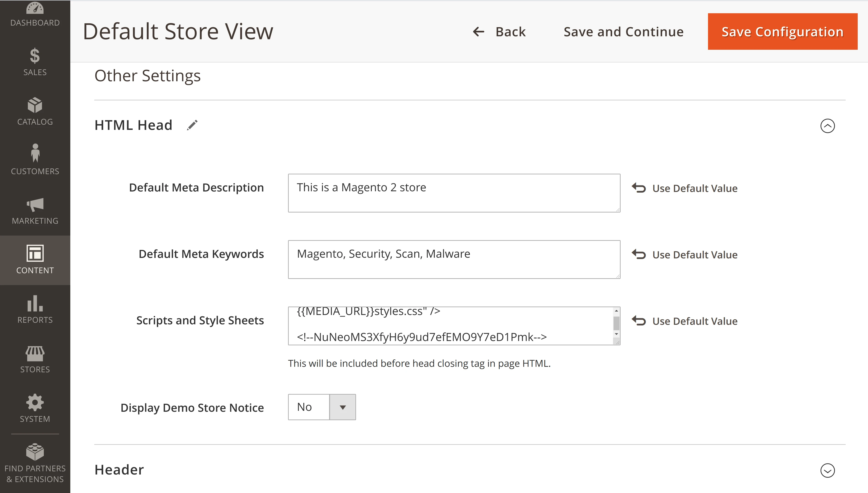
Task: Click the pencil icon beside HTML Head
Action: click(x=192, y=125)
